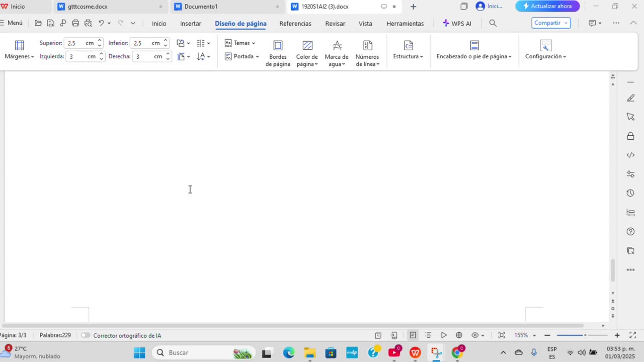Image resolution: width=644 pixels, height=362 pixels.
Task: Click the vertical document scrollbar thumb
Action: pyautogui.click(x=613, y=270)
